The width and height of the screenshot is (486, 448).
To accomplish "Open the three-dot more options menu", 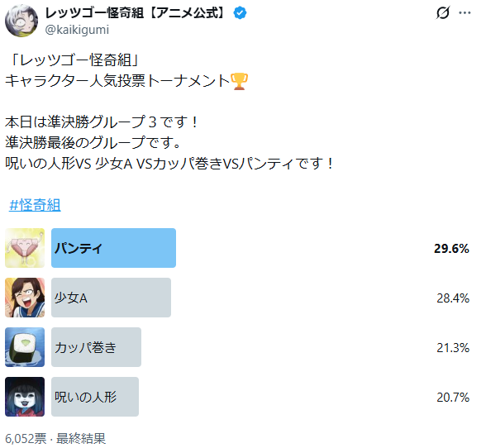I will click(465, 13).
